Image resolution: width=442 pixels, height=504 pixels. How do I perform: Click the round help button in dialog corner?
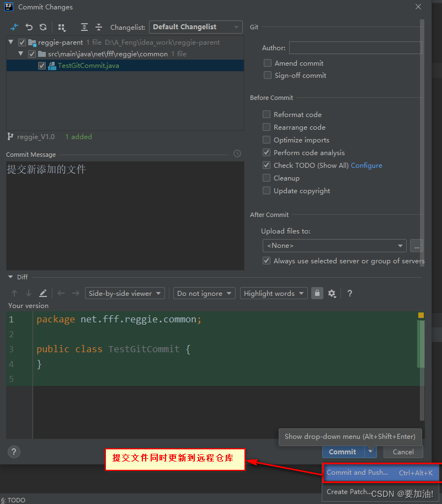coord(14,452)
